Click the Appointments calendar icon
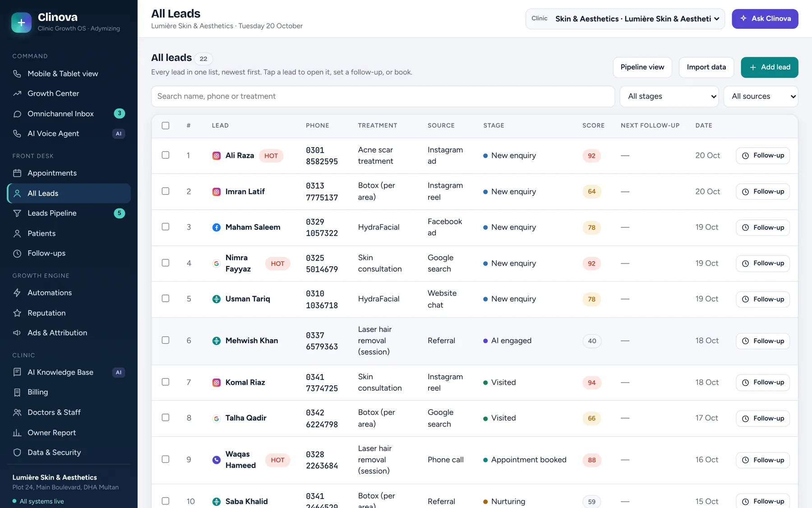This screenshot has height=508, width=812. click(17, 173)
